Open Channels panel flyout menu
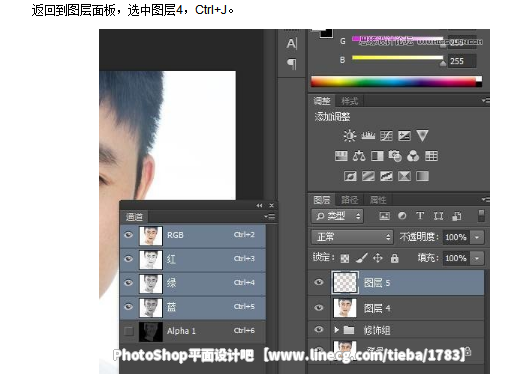The height and width of the screenshot is (374, 521). 270,217
